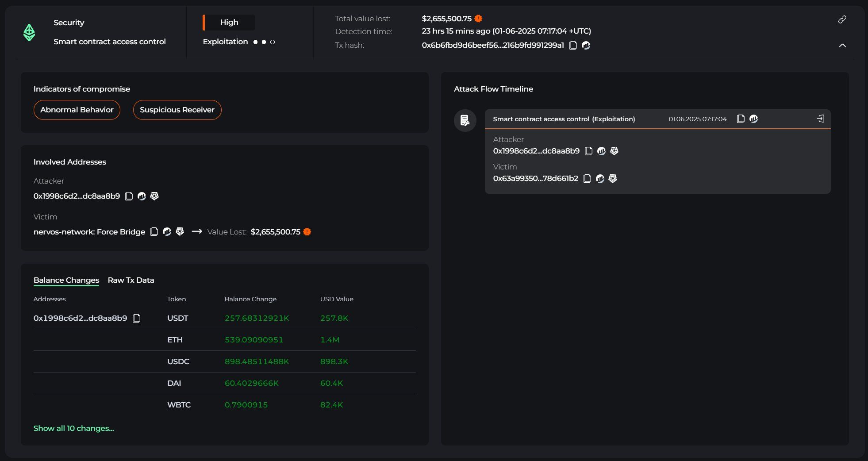Click the High severity badge
The height and width of the screenshot is (461, 868).
click(x=229, y=22)
